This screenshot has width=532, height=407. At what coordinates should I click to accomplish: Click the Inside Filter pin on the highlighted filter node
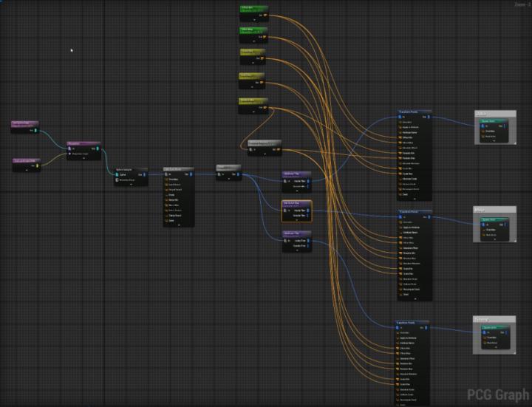(x=307, y=210)
